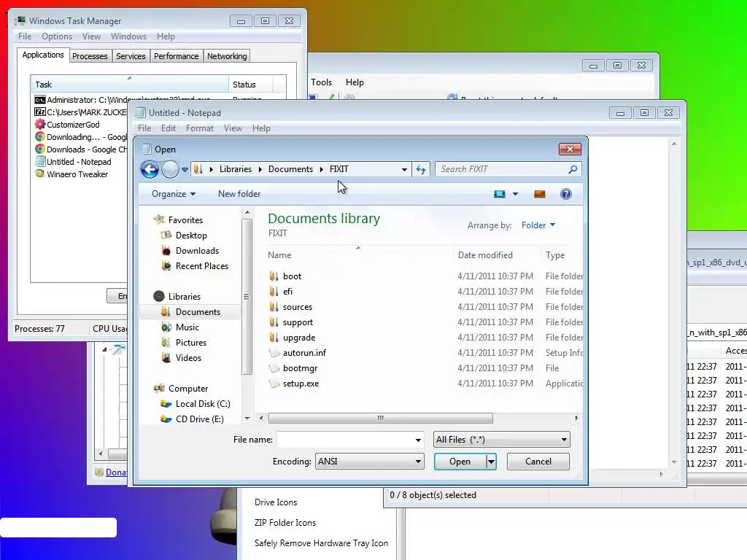Screen dimensions: 747x560
Task: Click the Back arrow in Open dialog
Action: click(150, 169)
